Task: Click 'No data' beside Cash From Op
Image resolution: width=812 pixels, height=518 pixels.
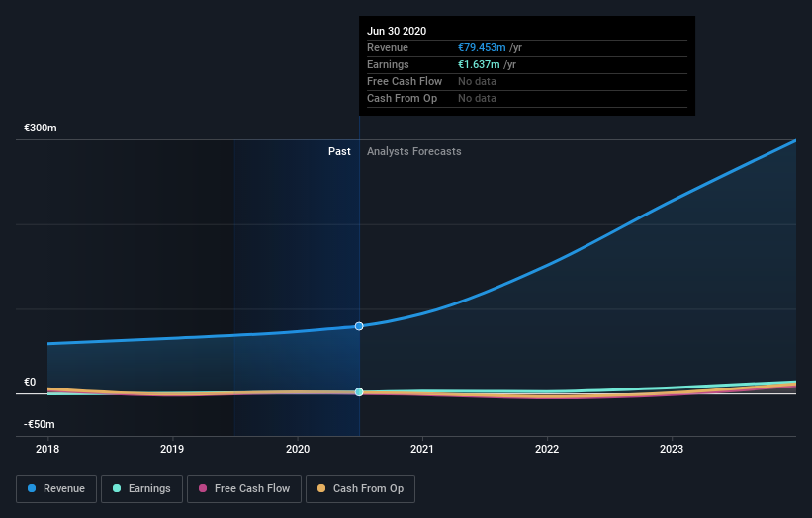Action: pos(477,98)
